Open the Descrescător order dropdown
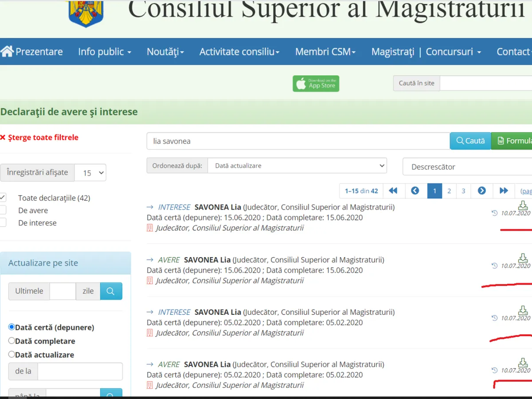This screenshot has width=532, height=399. (x=465, y=167)
